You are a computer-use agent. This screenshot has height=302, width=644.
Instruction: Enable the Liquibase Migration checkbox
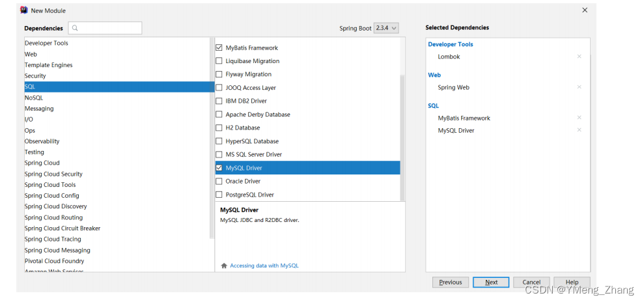pyautogui.click(x=219, y=61)
